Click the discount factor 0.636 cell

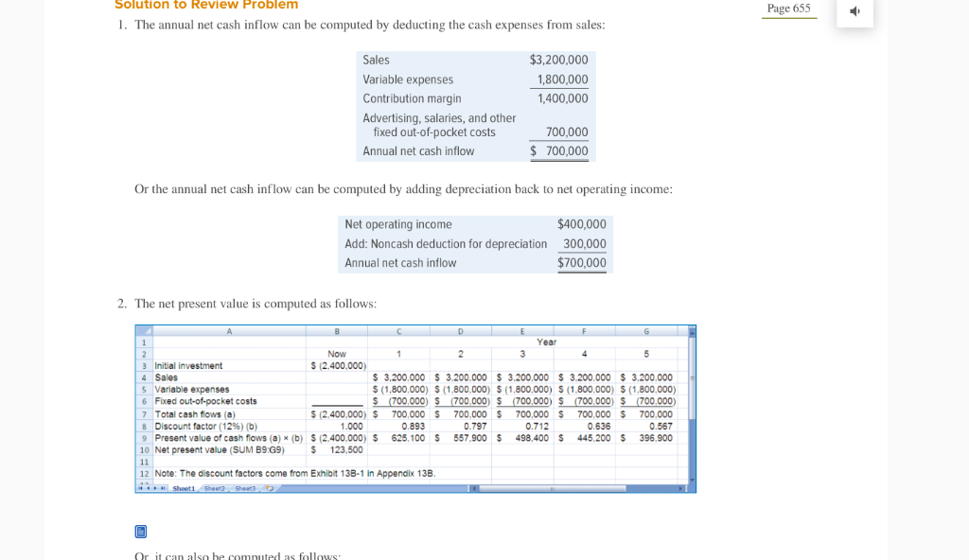coord(599,427)
